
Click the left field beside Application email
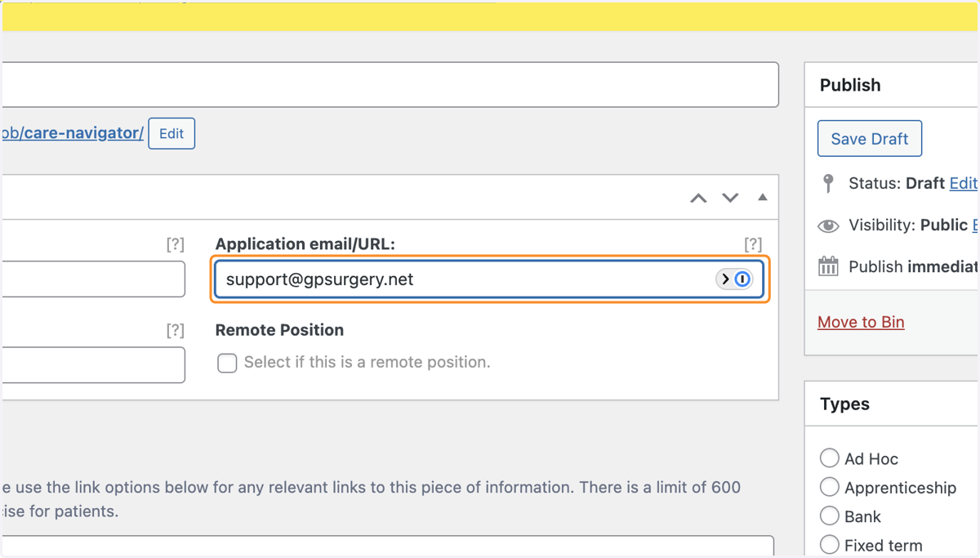click(94, 279)
